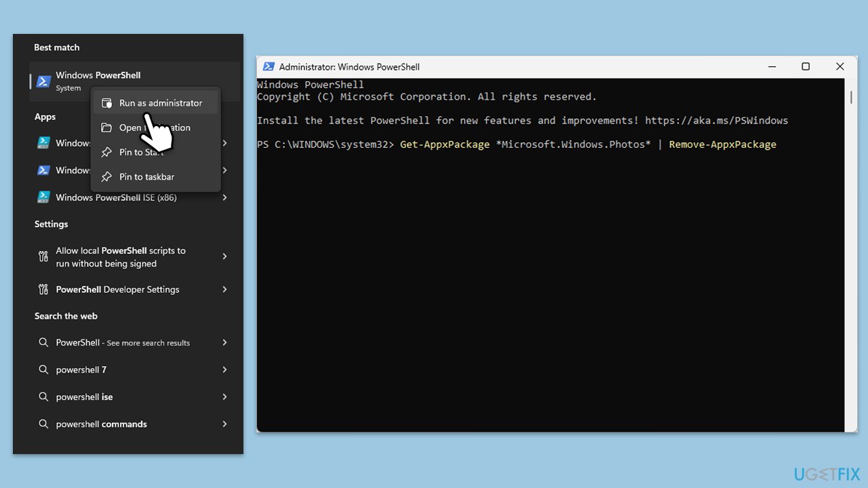The image size is (868, 488).
Task: Choose Pin to taskbar
Action: 156,177
